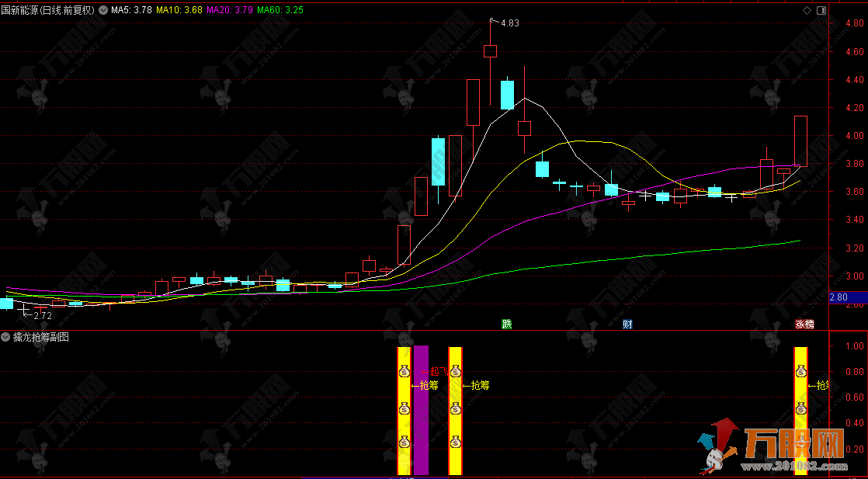Click the 国新能源(日线.前复权) chart title
The width and height of the screenshot is (868, 479).
tap(48, 10)
